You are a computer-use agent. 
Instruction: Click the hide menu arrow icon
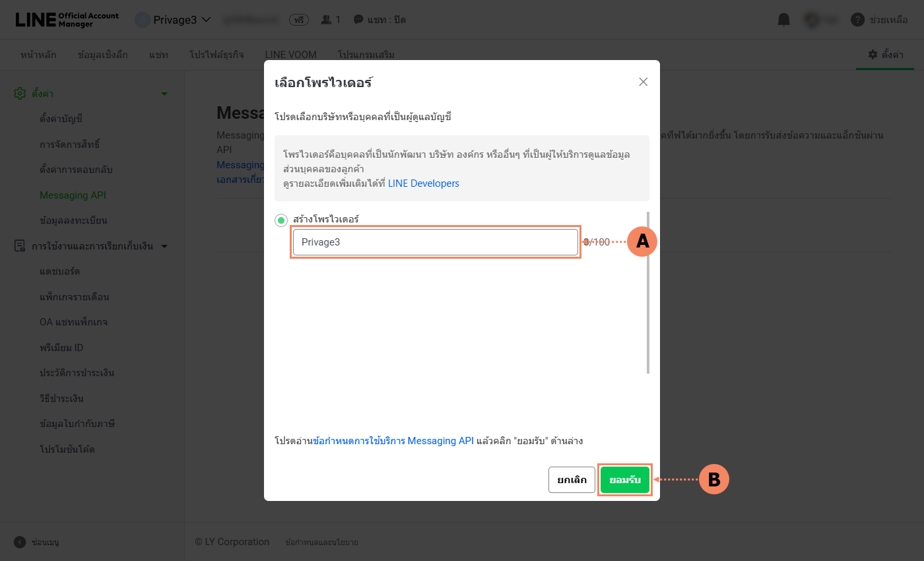click(20, 542)
